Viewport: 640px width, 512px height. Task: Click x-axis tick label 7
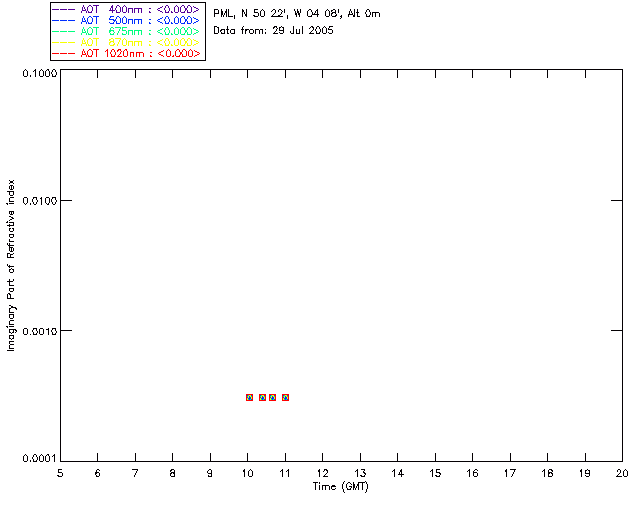point(135,473)
